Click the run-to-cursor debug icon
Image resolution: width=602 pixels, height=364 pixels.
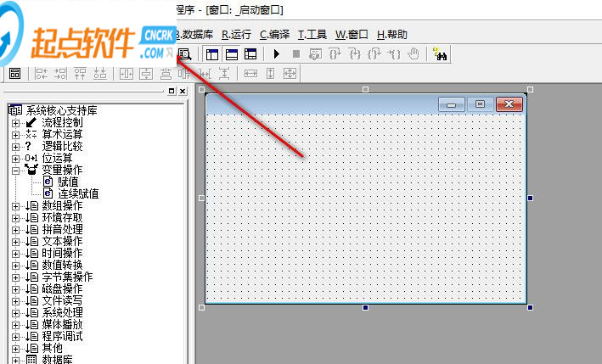coord(393,54)
